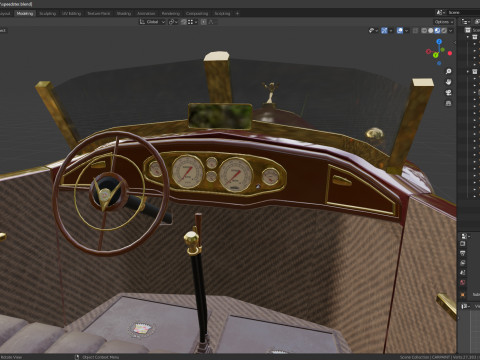480x360 pixels.
Task: Click the green Y axis on gizmo
Action: (436, 55)
